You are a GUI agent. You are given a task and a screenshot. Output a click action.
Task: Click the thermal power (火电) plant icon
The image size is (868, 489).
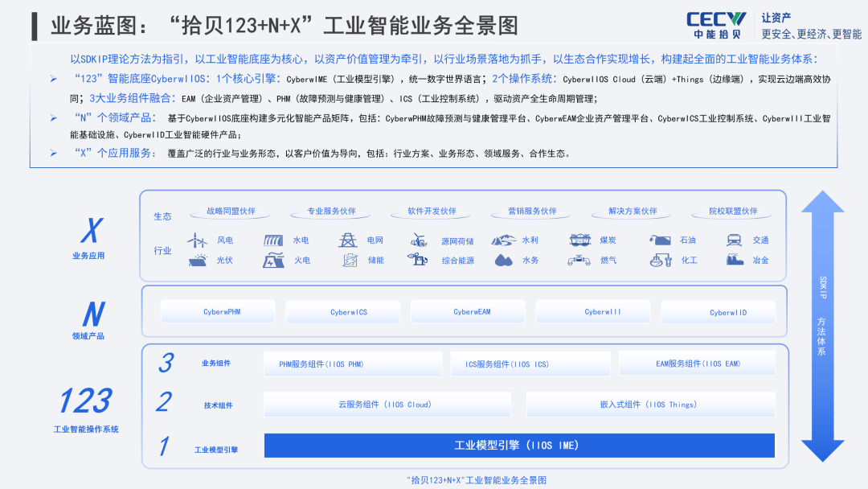273,261
